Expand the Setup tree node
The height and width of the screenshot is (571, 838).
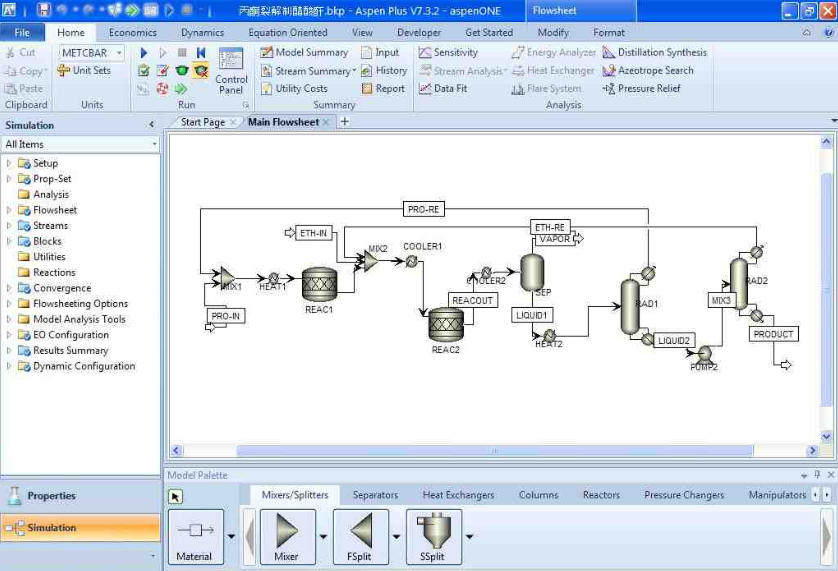click(9, 163)
